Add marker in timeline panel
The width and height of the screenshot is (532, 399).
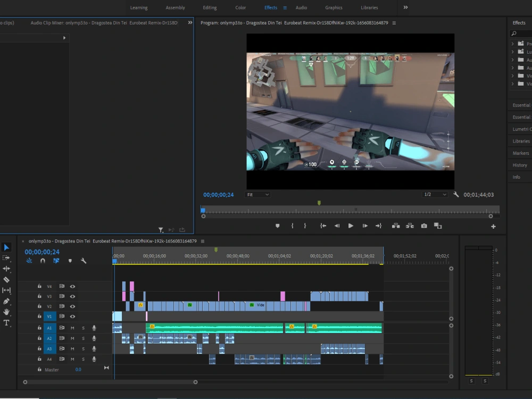point(70,261)
